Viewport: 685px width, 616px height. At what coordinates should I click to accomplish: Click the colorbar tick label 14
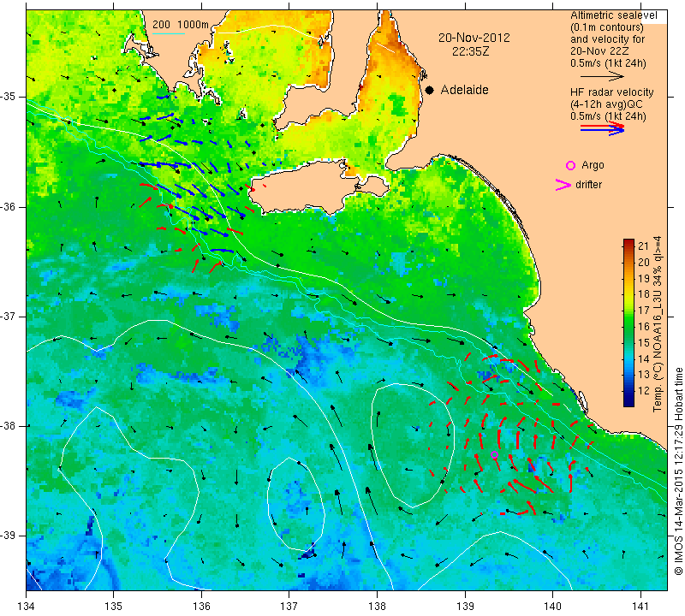(644, 358)
